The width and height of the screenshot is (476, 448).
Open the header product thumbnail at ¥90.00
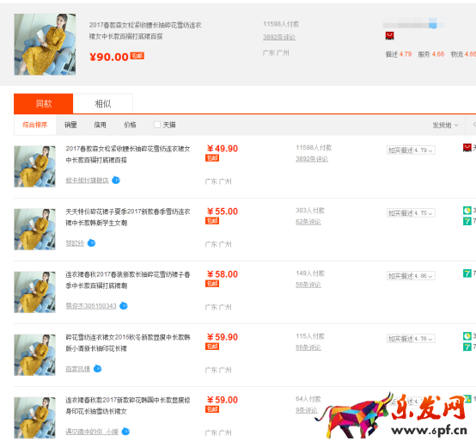(x=45, y=45)
